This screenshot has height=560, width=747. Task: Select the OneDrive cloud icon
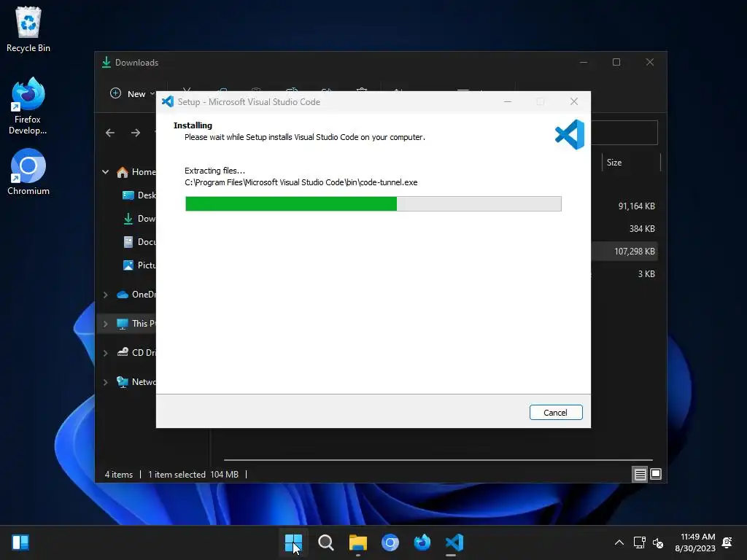pos(123,295)
